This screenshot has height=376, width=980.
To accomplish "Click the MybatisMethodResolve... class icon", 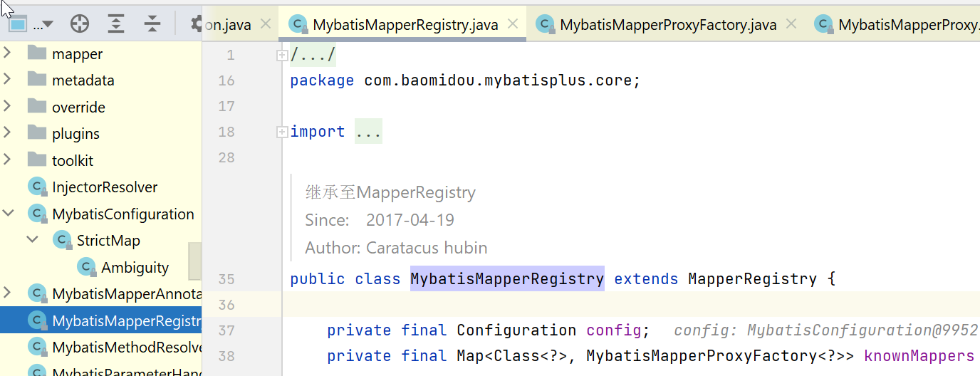I will tap(37, 347).
